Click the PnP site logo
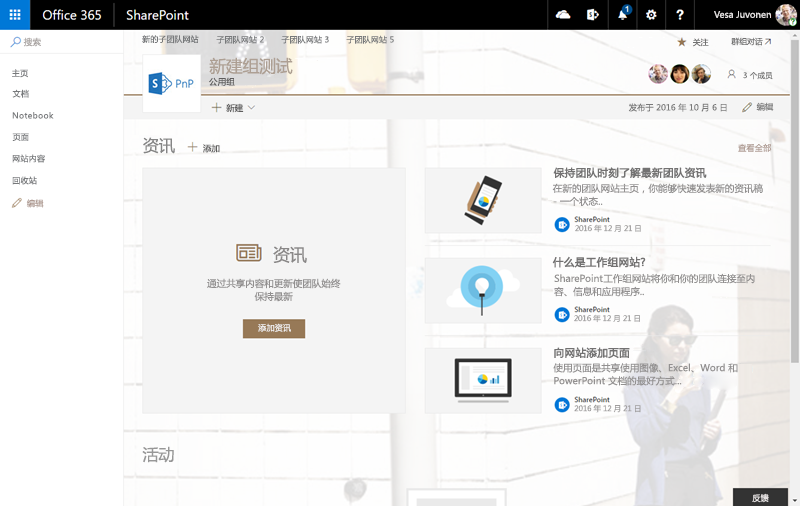 (171, 83)
